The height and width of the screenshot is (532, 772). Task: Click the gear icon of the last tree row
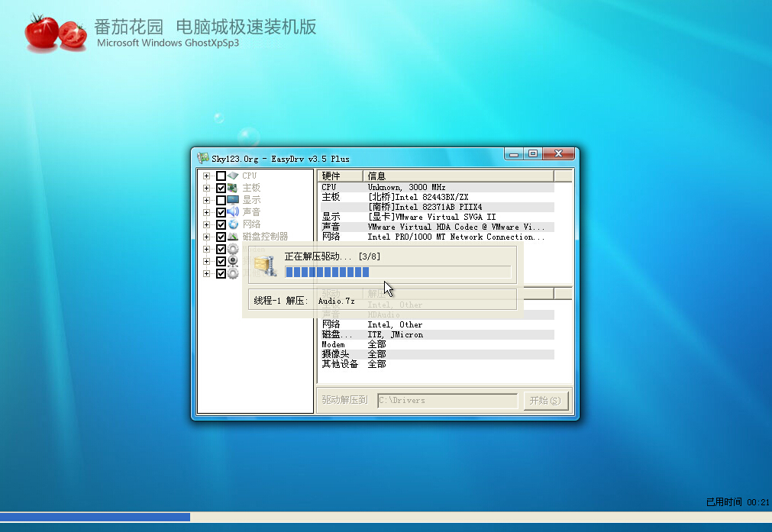pos(233,273)
